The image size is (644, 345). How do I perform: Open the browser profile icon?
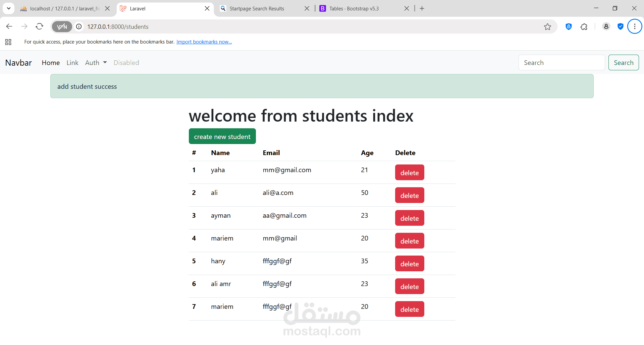pyautogui.click(x=606, y=26)
